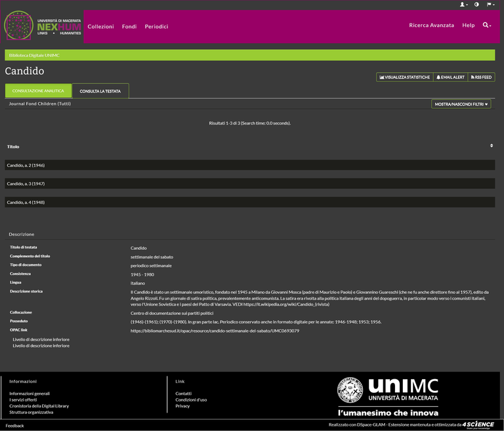
Task: Click the Biblioteca Digitale UNIMC breadcrumb
Action: [x=34, y=55]
